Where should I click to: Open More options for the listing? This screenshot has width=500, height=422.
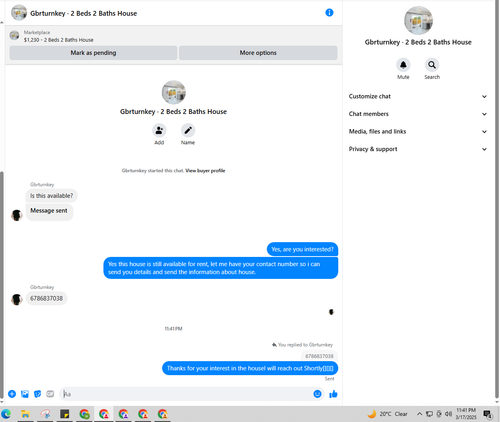tap(258, 53)
